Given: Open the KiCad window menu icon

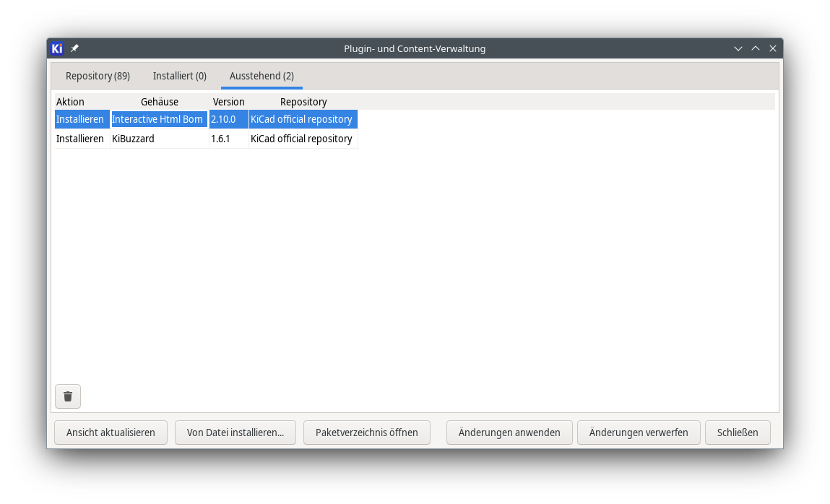Looking at the screenshot, I should point(58,48).
